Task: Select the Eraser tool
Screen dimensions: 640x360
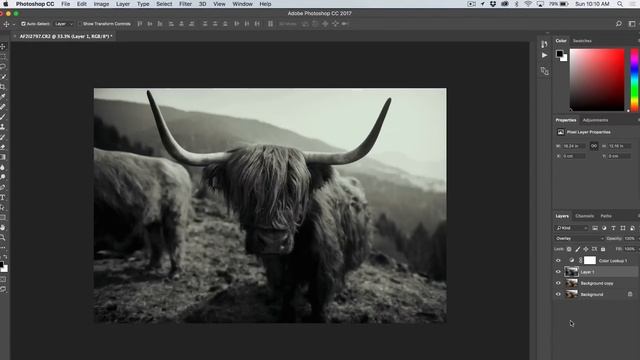Action: 3,147
